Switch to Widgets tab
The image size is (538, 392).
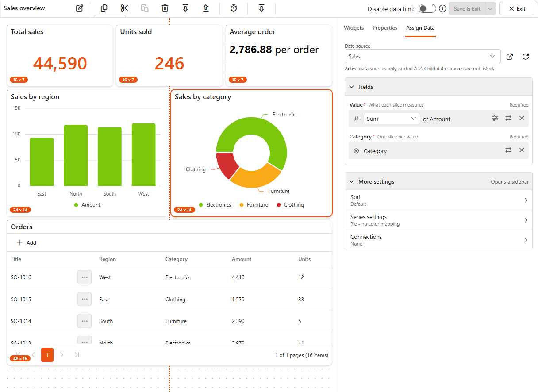click(354, 28)
